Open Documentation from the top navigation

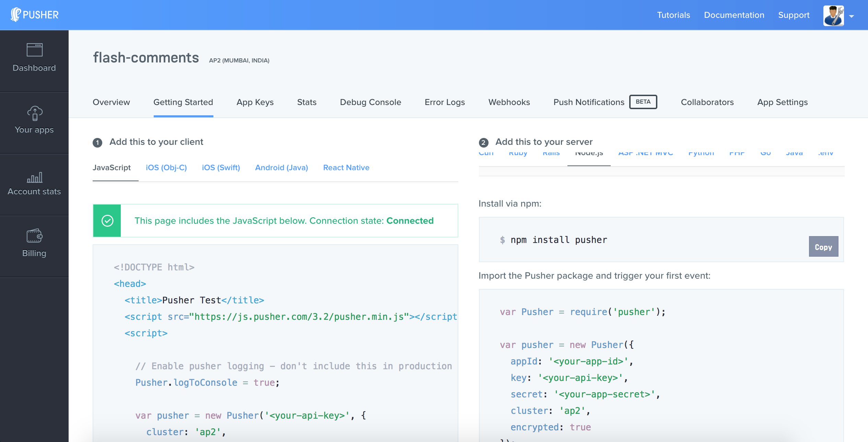tap(734, 15)
